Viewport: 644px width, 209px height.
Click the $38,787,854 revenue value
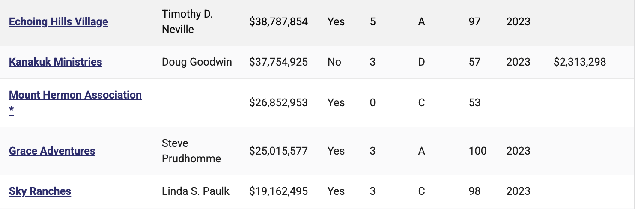click(278, 21)
